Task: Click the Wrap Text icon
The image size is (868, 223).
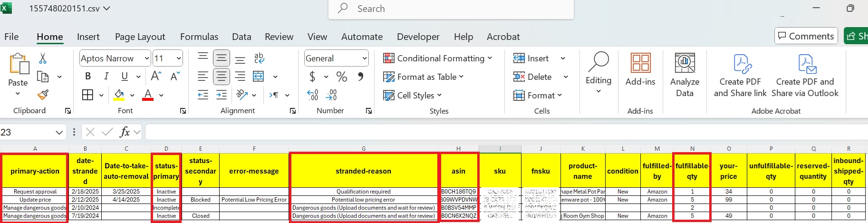Action: [x=259, y=58]
